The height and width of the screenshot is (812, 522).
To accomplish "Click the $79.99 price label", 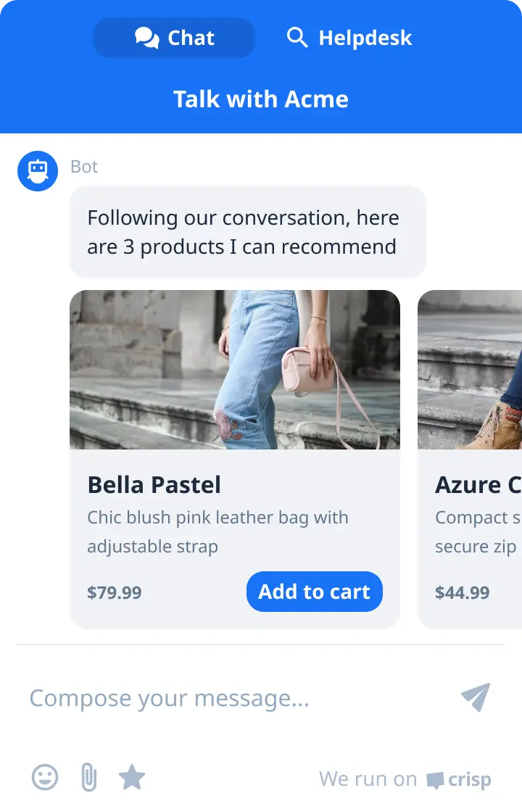I will tap(114, 592).
